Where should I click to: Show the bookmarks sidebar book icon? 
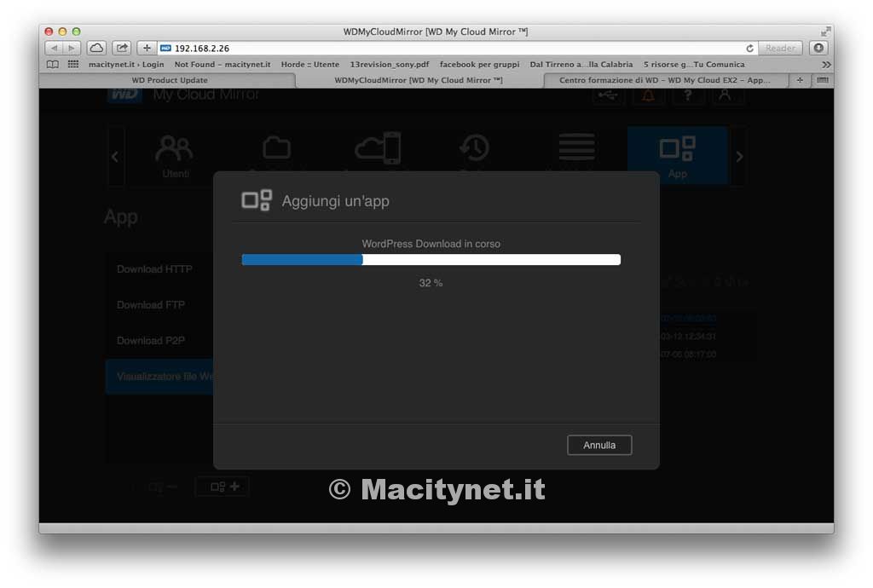tap(52, 65)
